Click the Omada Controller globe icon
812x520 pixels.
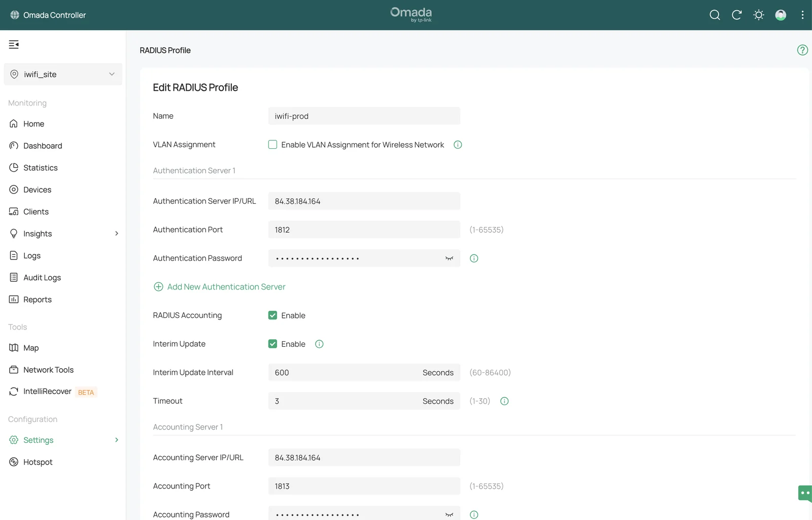[x=15, y=15]
